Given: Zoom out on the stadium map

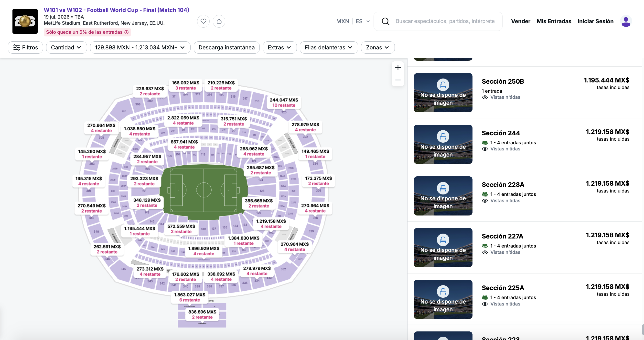Looking at the screenshot, I should click(398, 80).
